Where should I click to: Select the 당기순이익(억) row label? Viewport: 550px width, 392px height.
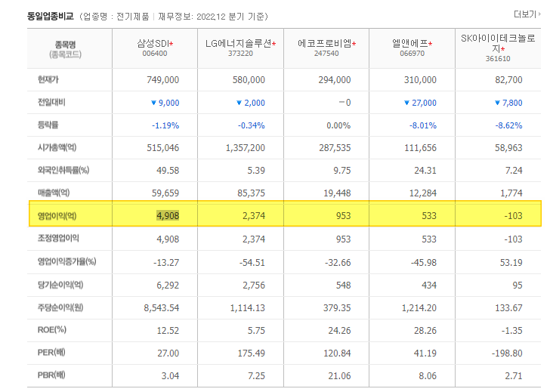(60, 285)
